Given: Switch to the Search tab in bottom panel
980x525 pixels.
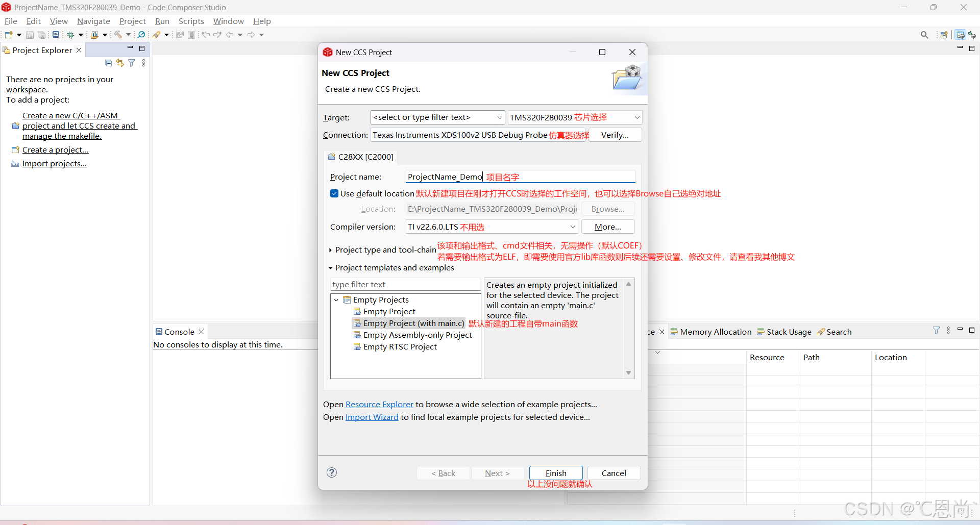Looking at the screenshot, I should (x=834, y=332).
